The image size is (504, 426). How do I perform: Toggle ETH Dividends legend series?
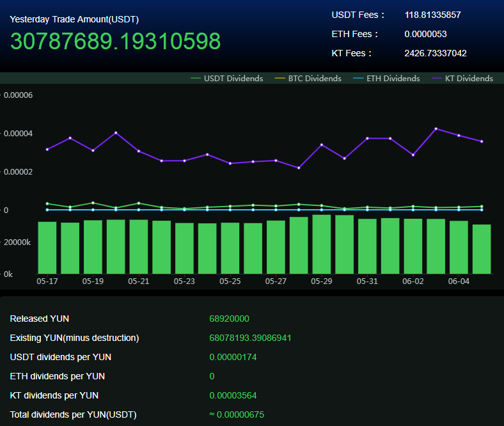click(x=387, y=79)
